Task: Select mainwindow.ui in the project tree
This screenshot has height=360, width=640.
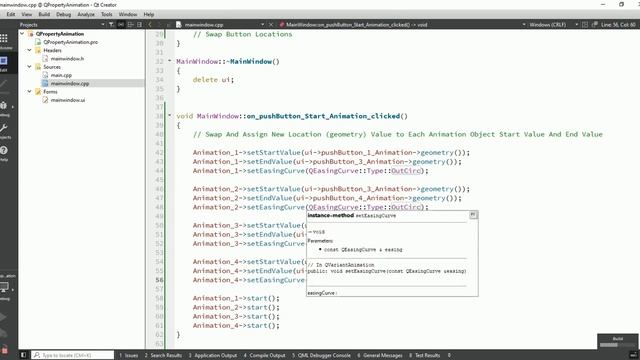Action: point(68,100)
